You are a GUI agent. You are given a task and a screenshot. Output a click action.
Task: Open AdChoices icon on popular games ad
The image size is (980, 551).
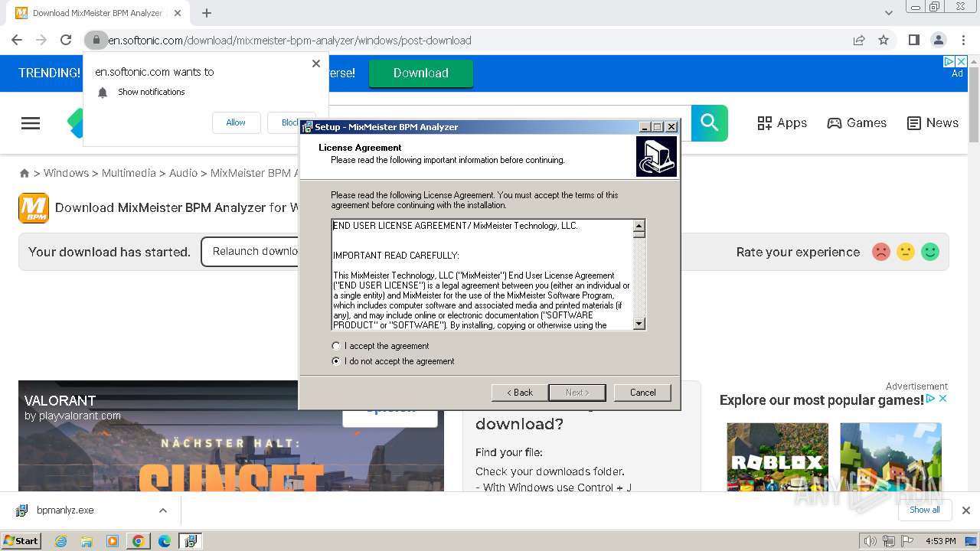coord(931,399)
